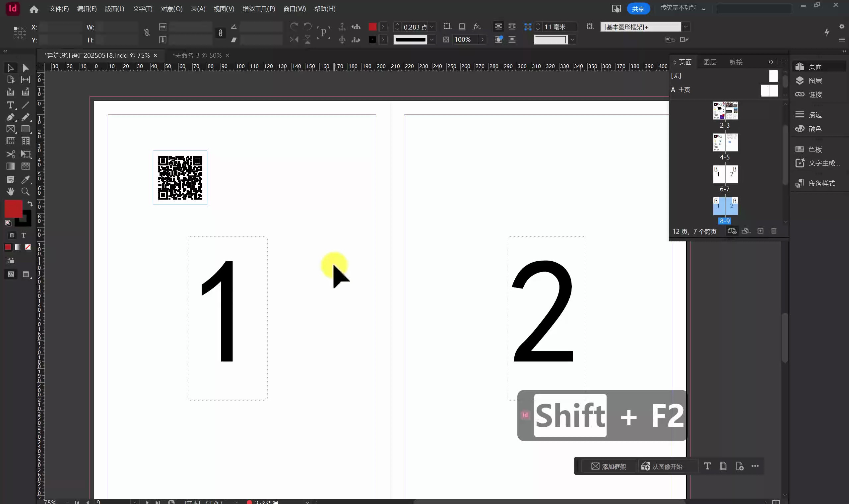This screenshot has height=504, width=849.
Task: Expand workspace switcher 传统基本功能
Action: pyautogui.click(x=683, y=8)
